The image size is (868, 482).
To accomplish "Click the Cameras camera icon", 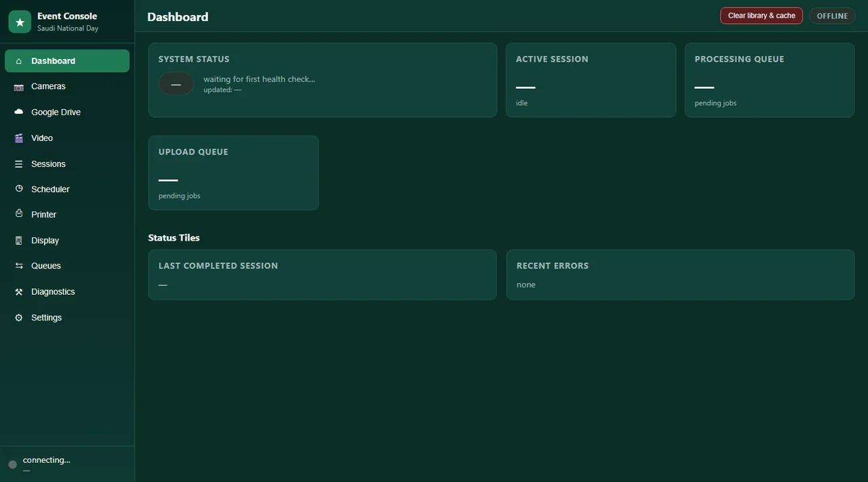I will (x=18, y=87).
